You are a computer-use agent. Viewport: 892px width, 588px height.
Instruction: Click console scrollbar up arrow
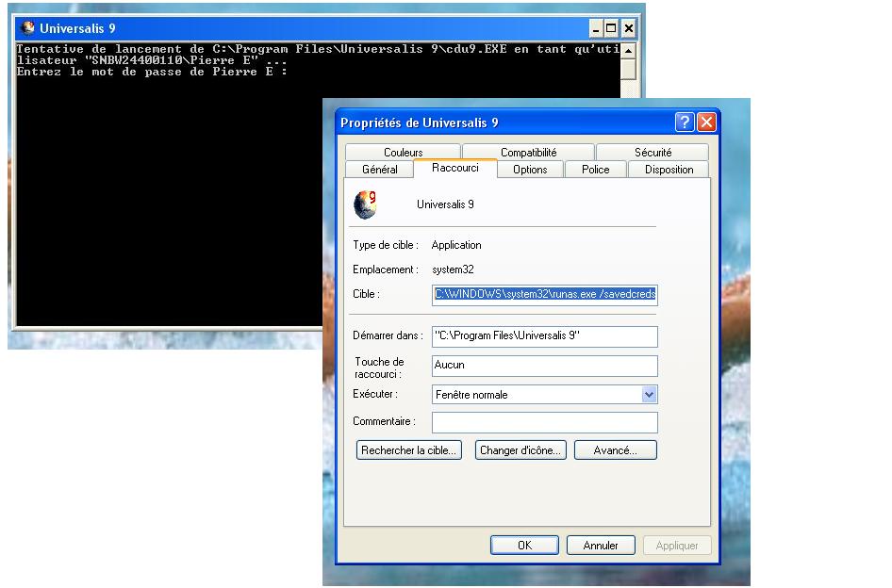point(628,51)
